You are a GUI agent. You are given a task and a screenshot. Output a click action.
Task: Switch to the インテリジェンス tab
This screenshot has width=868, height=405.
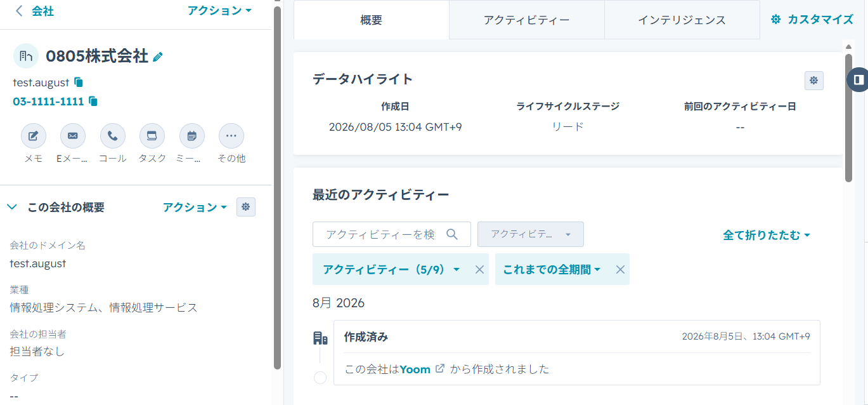click(x=682, y=20)
